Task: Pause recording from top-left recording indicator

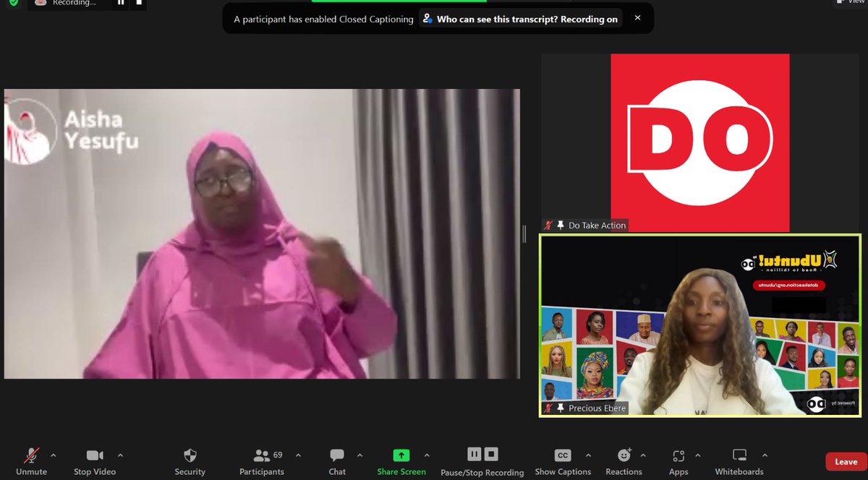Action: 121,3
